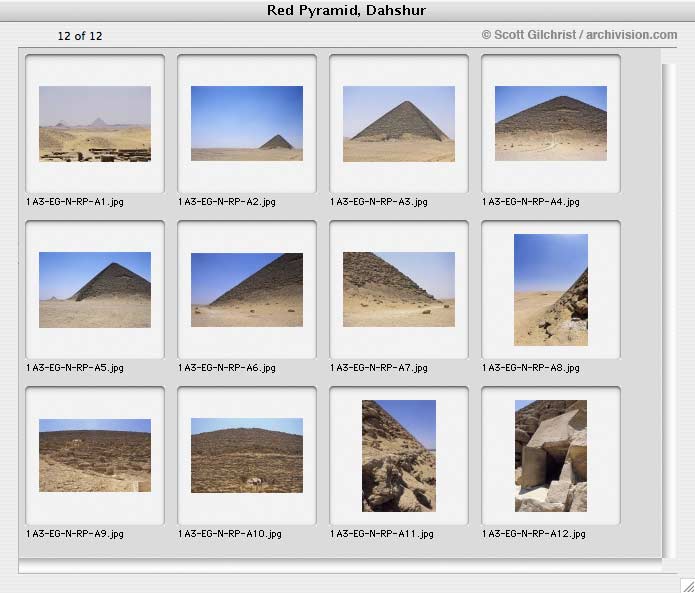The width and height of the screenshot is (695, 593).
Task: Click the filename text 1A3-EG-N-RP-A1.jpg
Action: tap(75, 202)
